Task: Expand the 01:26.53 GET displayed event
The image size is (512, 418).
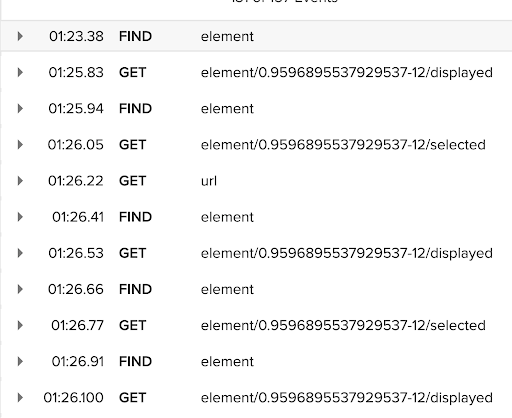Action: coord(20,253)
